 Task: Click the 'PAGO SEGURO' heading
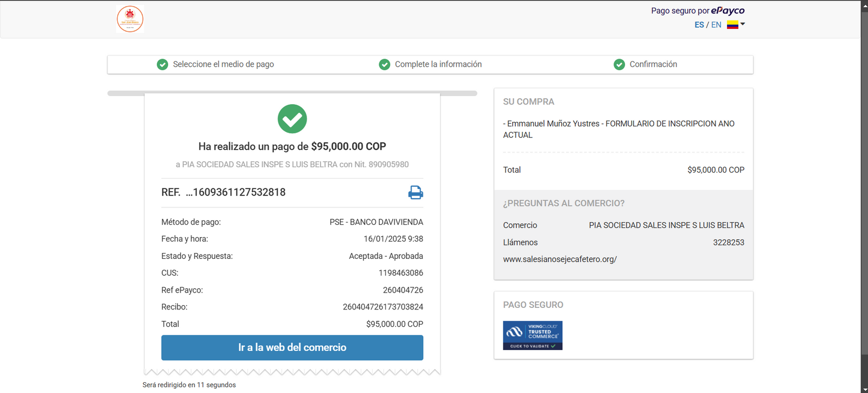pyautogui.click(x=533, y=305)
